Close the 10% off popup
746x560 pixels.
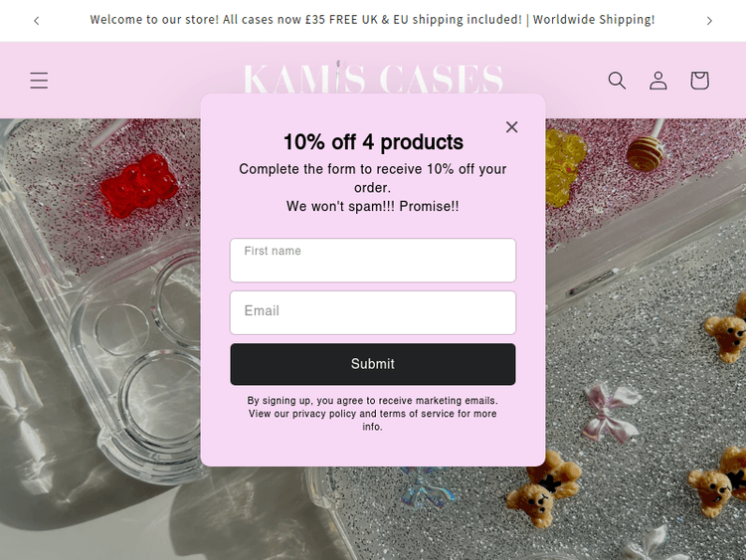[511, 126]
